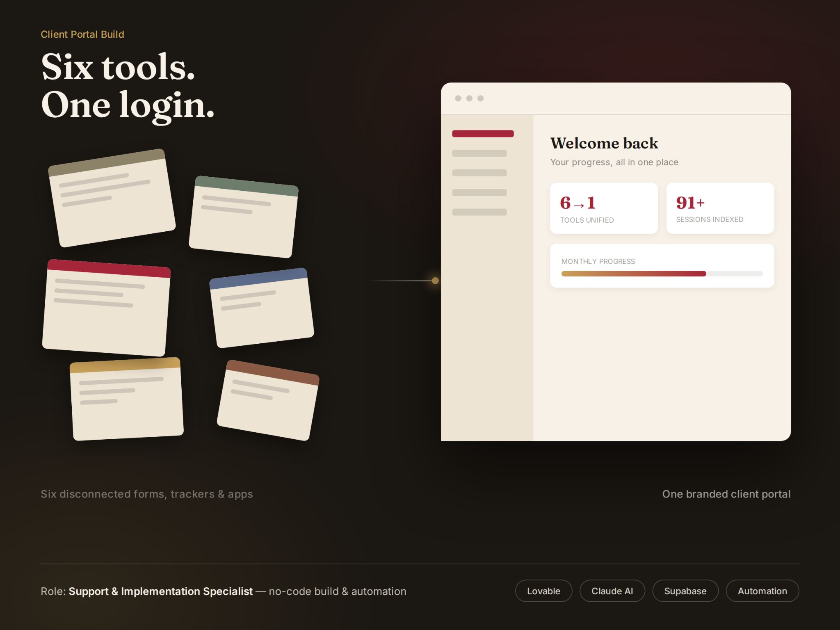This screenshot has height=630, width=840.
Task: Click the glowing connector dot beside portal
Action: (x=436, y=281)
